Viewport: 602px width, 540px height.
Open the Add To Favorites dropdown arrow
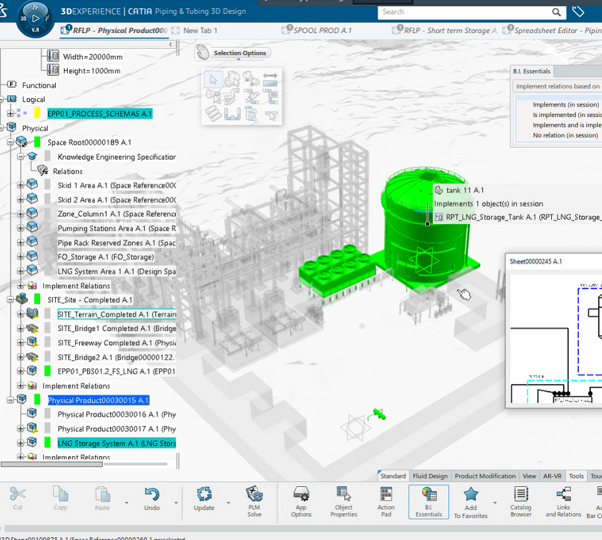tap(495, 503)
